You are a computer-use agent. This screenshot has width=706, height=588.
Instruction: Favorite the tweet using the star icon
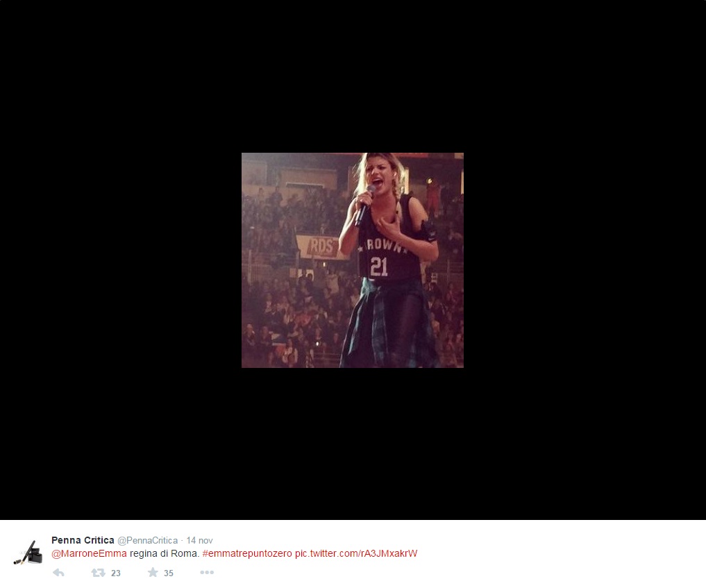[153, 572]
